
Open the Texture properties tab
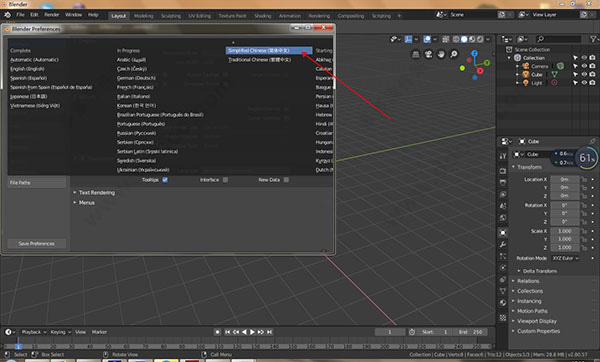pyautogui.click(x=503, y=318)
